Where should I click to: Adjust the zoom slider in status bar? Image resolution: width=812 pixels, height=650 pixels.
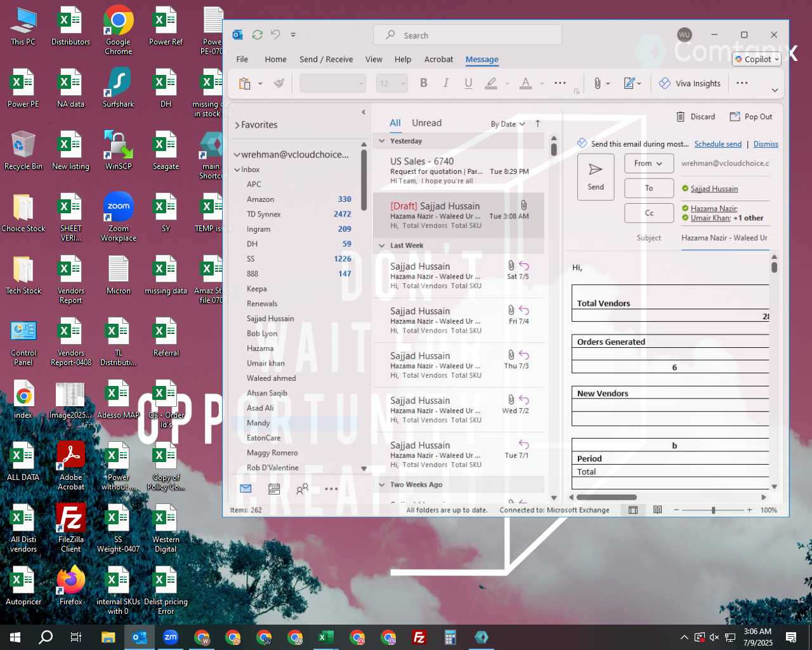tap(714, 510)
